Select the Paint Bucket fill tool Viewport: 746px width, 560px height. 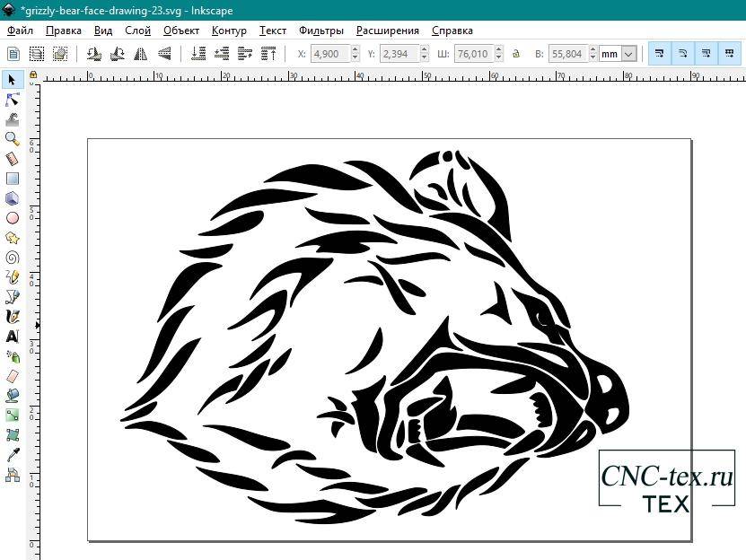coord(13,395)
